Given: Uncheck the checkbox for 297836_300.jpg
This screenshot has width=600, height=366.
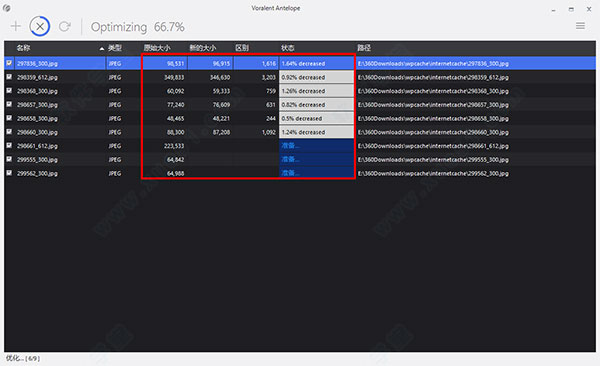Looking at the screenshot, I should point(9,63).
